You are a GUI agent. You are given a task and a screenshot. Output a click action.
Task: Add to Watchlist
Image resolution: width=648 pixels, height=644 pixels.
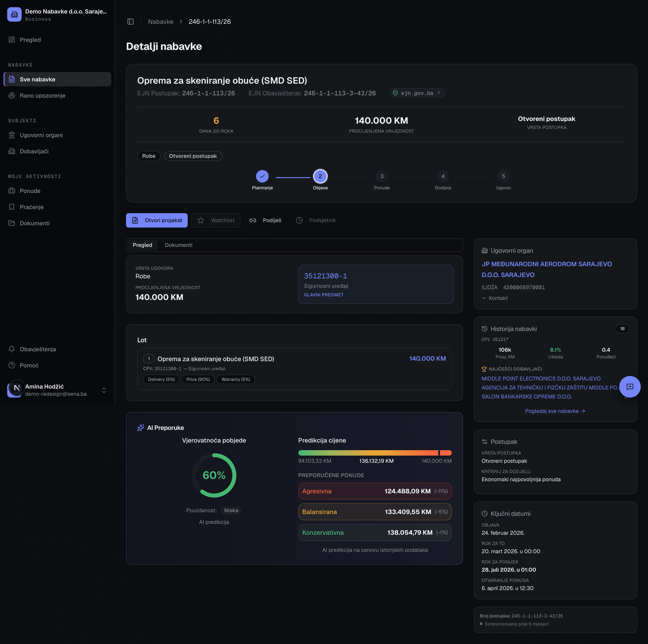tap(216, 220)
